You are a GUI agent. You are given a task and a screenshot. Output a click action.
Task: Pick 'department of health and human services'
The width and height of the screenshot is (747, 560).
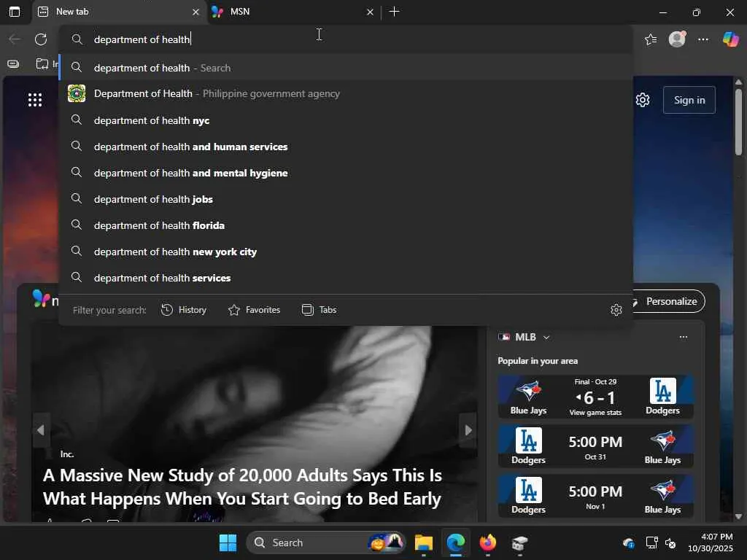[346, 147]
